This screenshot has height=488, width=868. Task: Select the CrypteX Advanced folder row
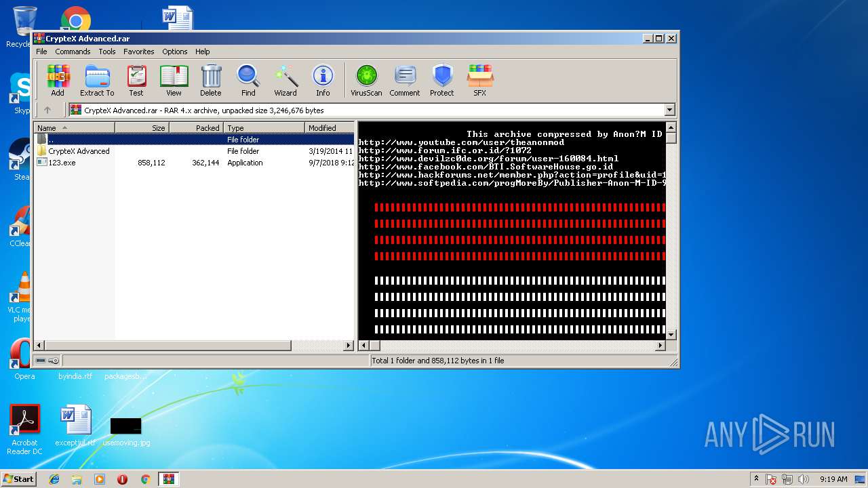coord(195,151)
